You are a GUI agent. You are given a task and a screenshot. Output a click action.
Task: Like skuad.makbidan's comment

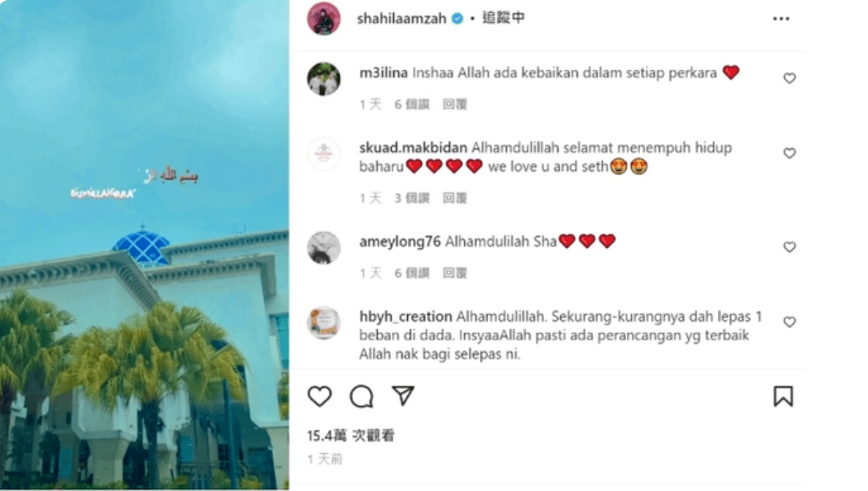tap(789, 153)
